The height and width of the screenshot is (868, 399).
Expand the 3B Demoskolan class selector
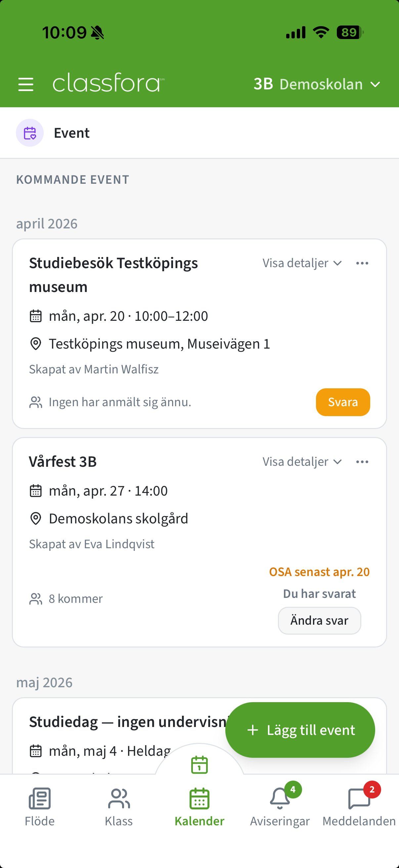317,84
